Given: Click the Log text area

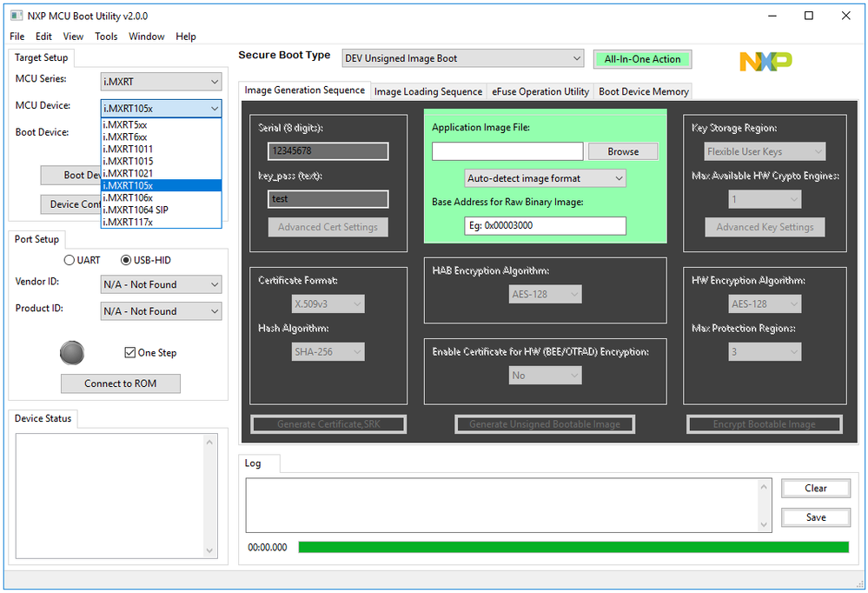Looking at the screenshot, I should tap(501, 505).
